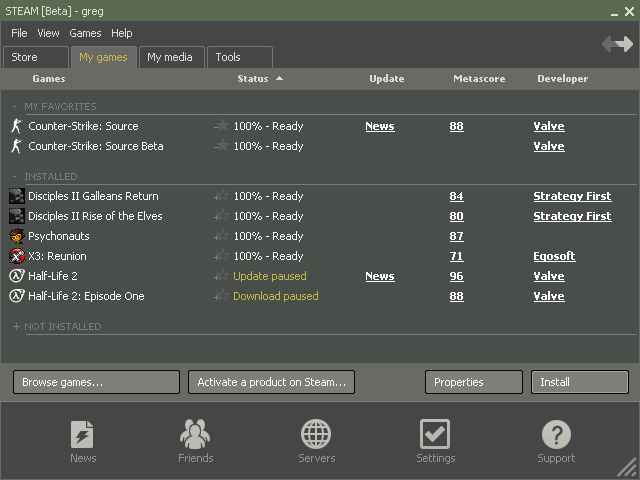Viewport: 640px width, 480px height.
Task: Open News link for Counter-Strike: Source
Action: (x=380, y=127)
